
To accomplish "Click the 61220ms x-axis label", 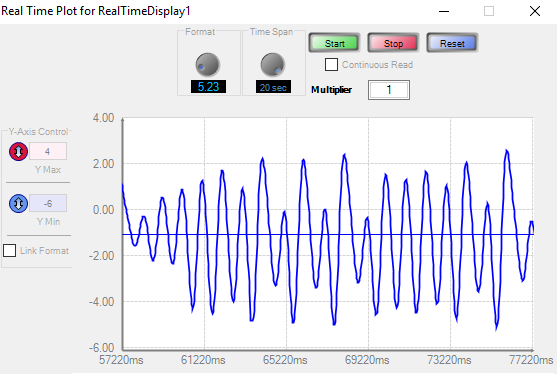I will point(203,360).
